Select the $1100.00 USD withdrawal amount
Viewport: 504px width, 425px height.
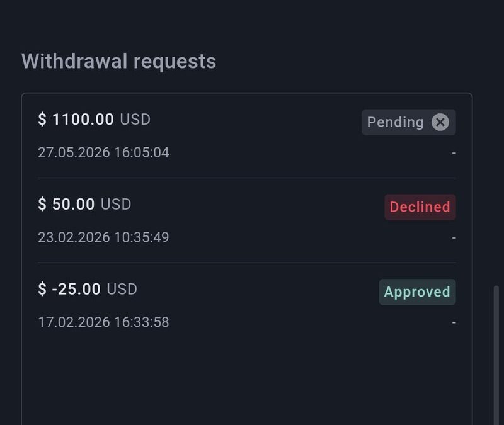point(94,119)
